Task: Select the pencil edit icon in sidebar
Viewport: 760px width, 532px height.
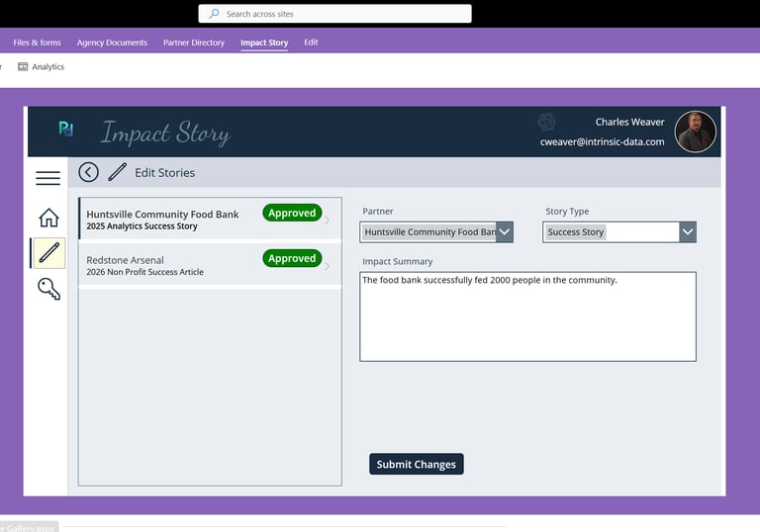Action: coord(48,253)
